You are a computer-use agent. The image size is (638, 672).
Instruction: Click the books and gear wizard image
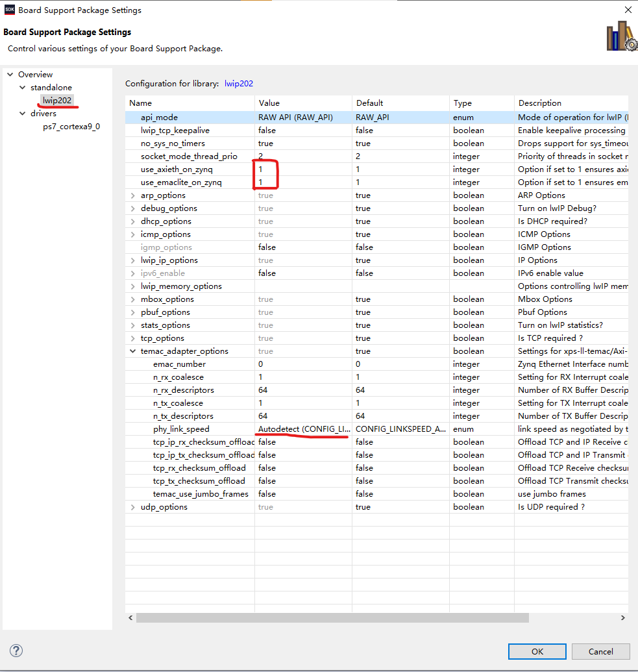[x=621, y=36]
